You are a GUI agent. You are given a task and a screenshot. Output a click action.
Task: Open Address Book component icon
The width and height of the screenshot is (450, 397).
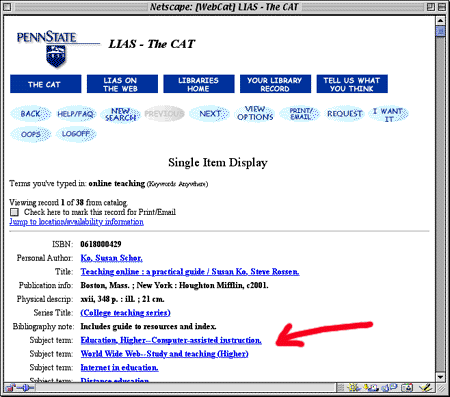point(407,388)
